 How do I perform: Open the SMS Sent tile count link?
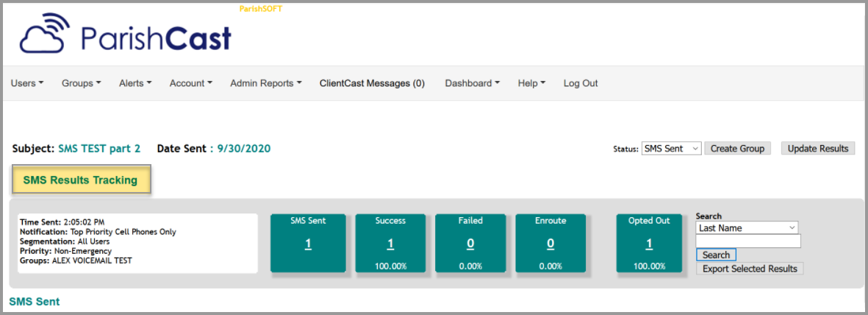pyautogui.click(x=309, y=244)
